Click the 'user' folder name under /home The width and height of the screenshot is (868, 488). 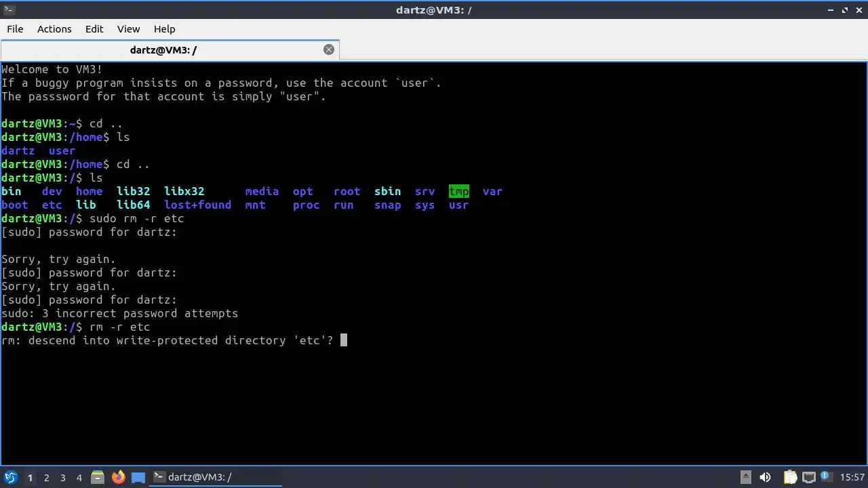(x=62, y=151)
